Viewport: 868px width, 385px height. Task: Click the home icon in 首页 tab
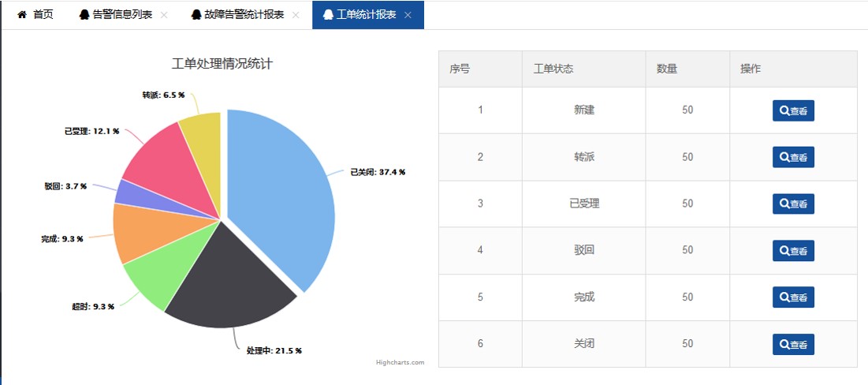tap(22, 15)
